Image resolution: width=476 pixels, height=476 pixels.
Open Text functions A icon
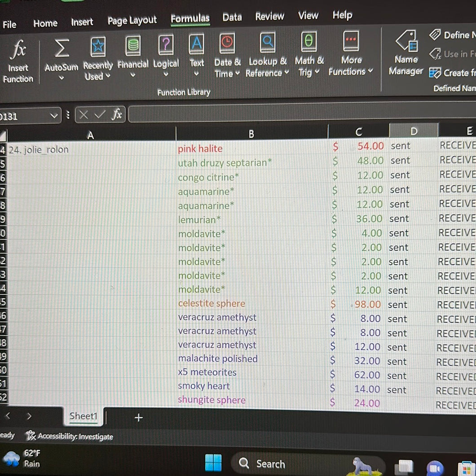click(197, 44)
